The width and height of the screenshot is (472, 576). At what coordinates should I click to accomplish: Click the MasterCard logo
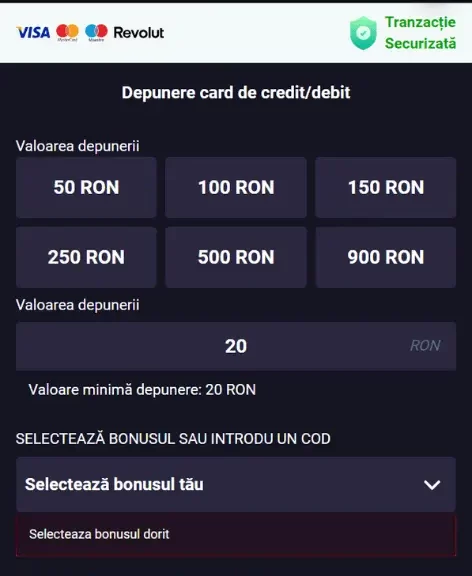coord(67,33)
